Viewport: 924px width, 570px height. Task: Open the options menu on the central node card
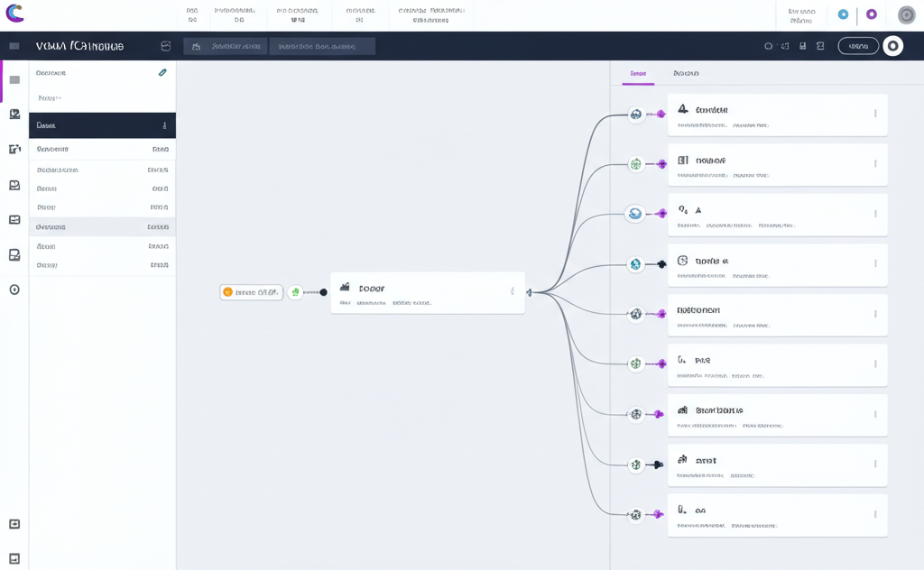pyautogui.click(x=512, y=291)
